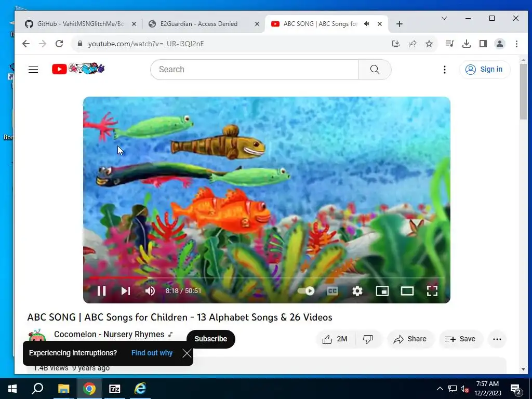
Task: Open the notification action center
Action: click(516, 389)
